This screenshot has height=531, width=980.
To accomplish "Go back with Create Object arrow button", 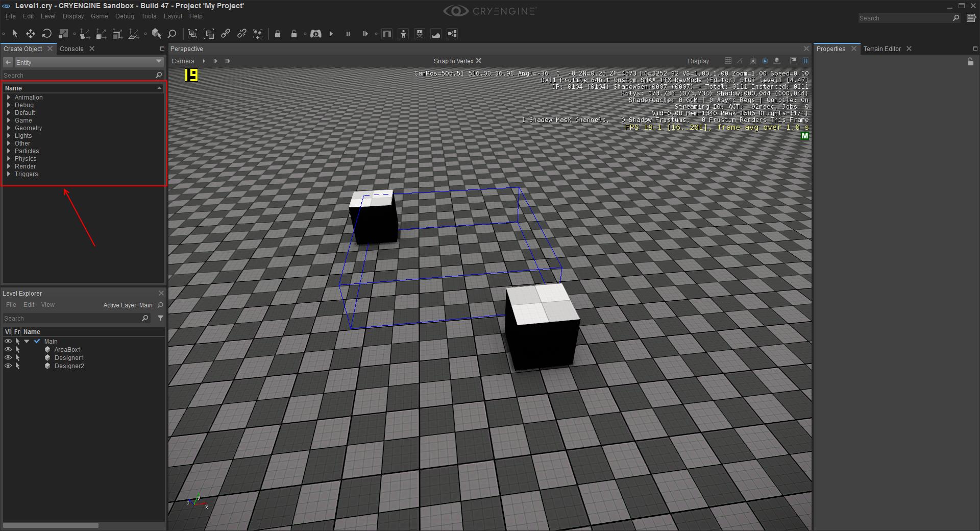I will [x=8, y=62].
